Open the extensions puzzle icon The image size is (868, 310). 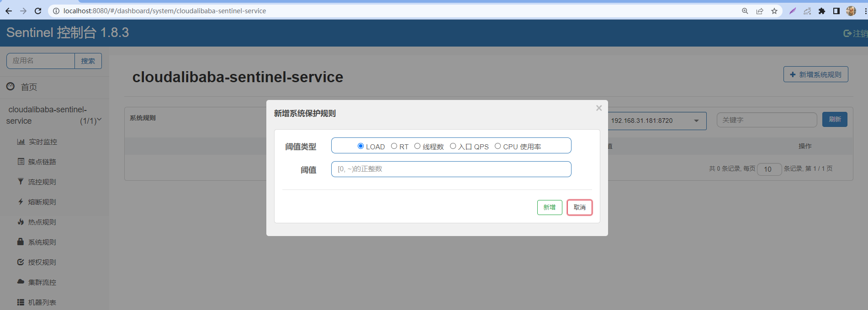pos(822,11)
